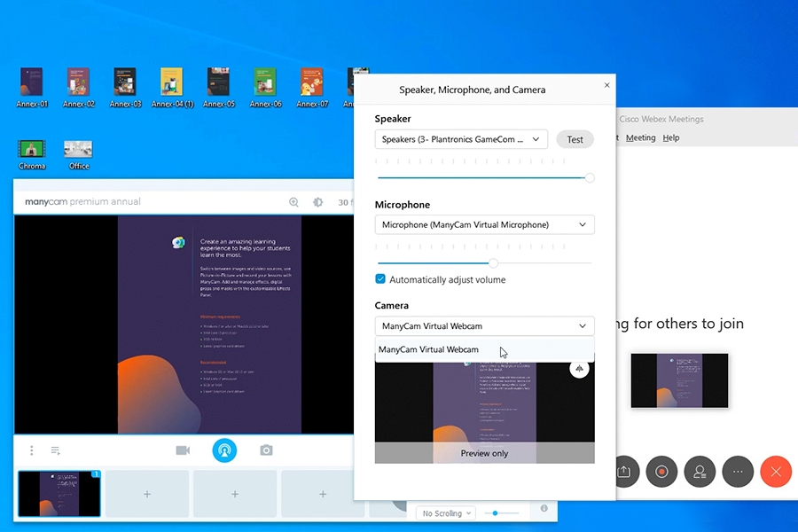Click ManyCam main video preview area
Image resolution: width=798 pixels, height=532 pixels.
click(x=184, y=325)
